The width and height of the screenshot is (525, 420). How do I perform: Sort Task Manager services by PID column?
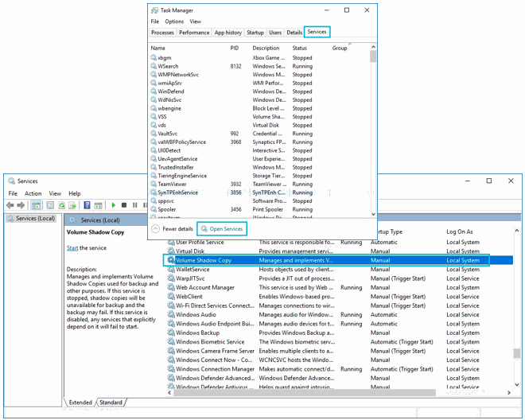[235, 48]
